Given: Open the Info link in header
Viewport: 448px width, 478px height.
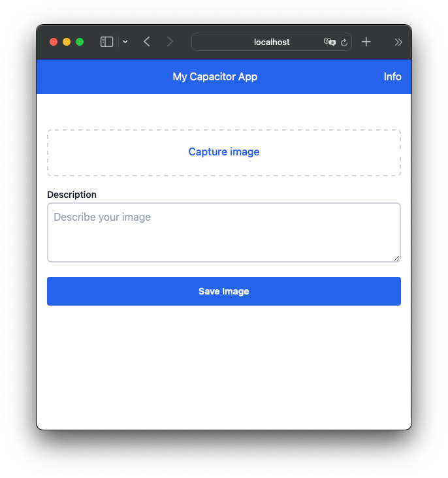Looking at the screenshot, I should point(392,76).
